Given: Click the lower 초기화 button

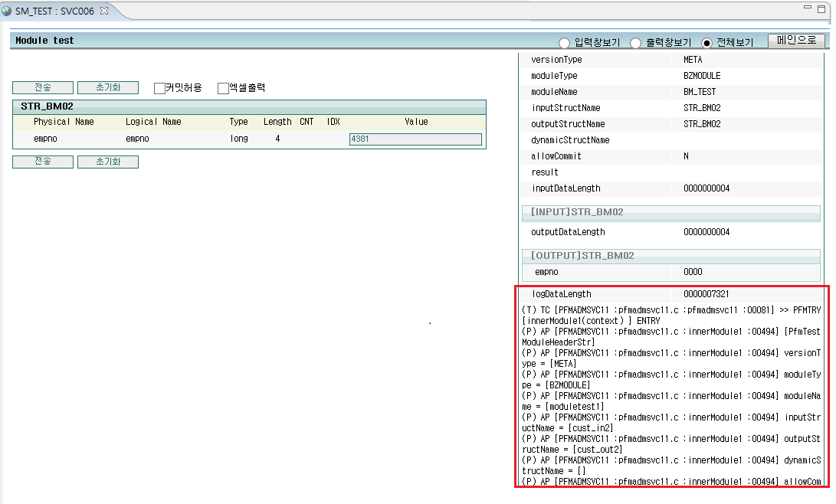Looking at the screenshot, I should pos(107,162).
